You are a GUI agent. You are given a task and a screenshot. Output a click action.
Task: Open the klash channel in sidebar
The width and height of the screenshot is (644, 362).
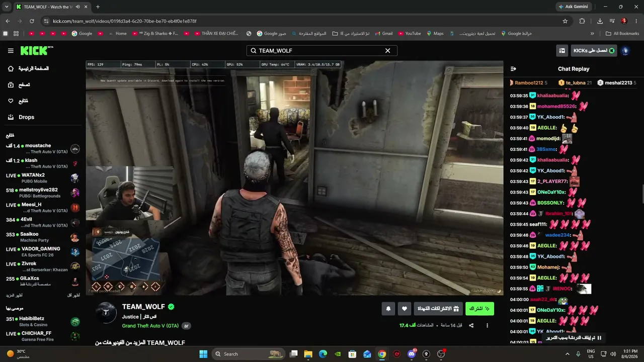(43, 163)
